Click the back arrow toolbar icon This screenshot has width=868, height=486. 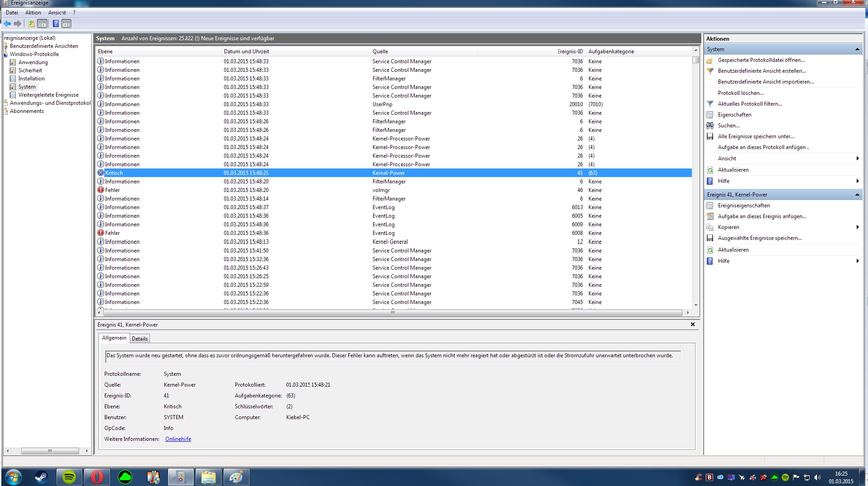pos(7,23)
